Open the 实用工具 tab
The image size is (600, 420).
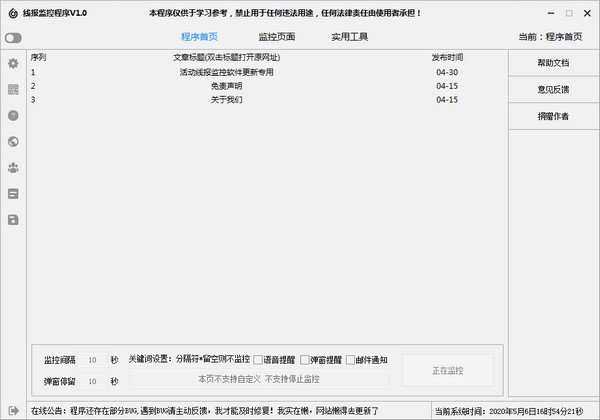(349, 37)
